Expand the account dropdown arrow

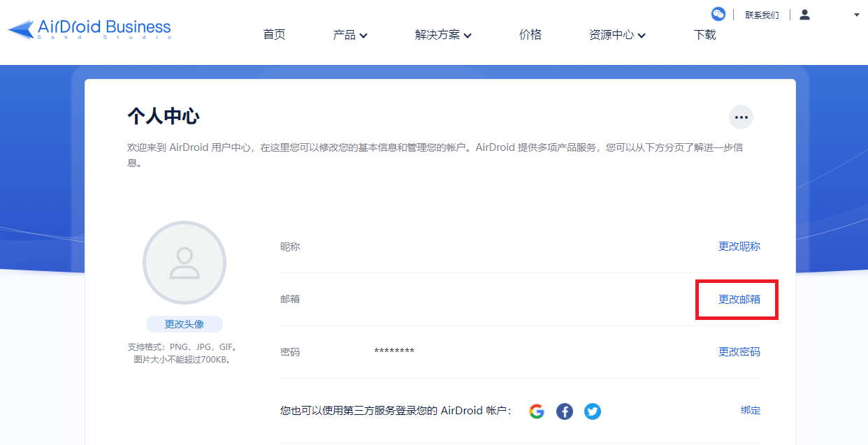pos(857,15)
